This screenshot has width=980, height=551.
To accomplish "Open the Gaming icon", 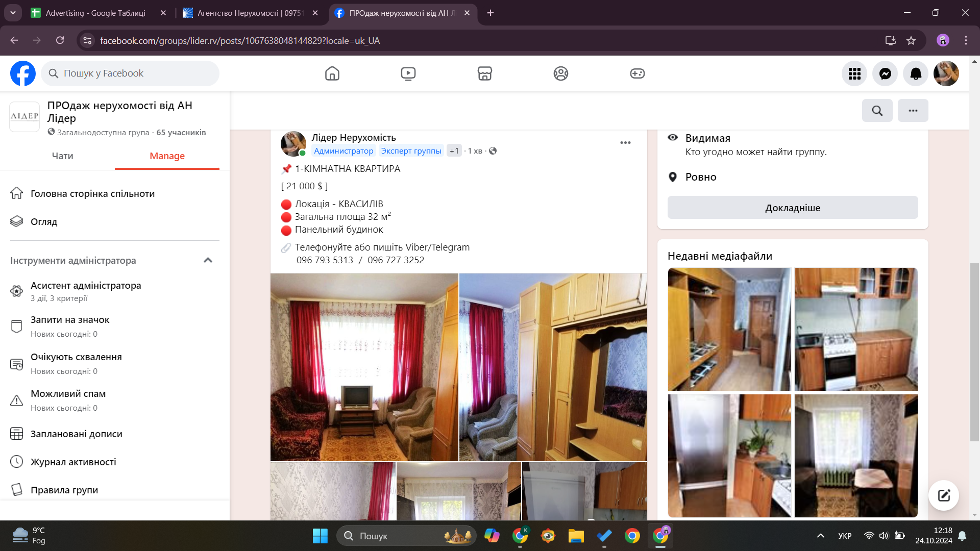I will click(x=637, y=73).
